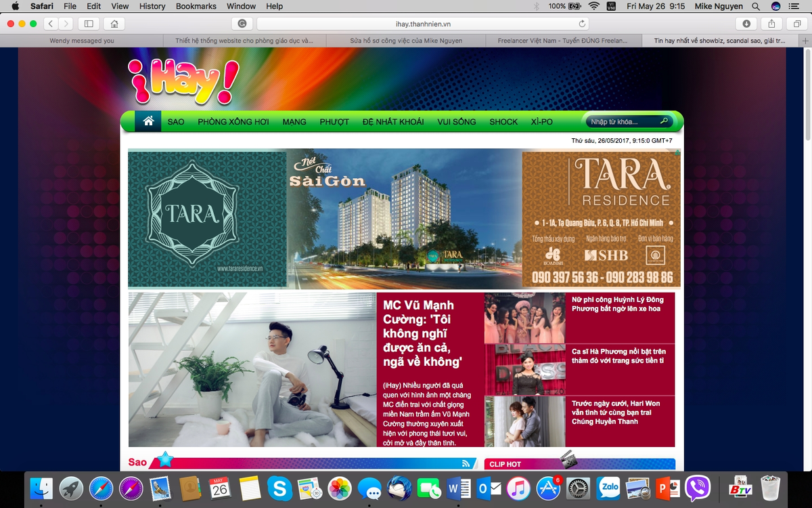Open Calendar from the Dock
The height and width of the screenshot is (508, 812).
tap(219, 488)
